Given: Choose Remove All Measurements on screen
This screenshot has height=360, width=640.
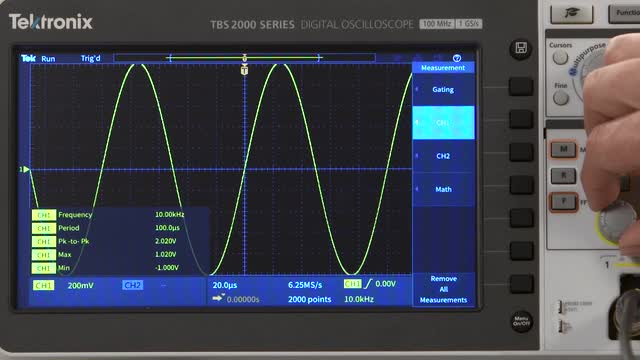Looking at the screenshot, I should tap(443, 289).
